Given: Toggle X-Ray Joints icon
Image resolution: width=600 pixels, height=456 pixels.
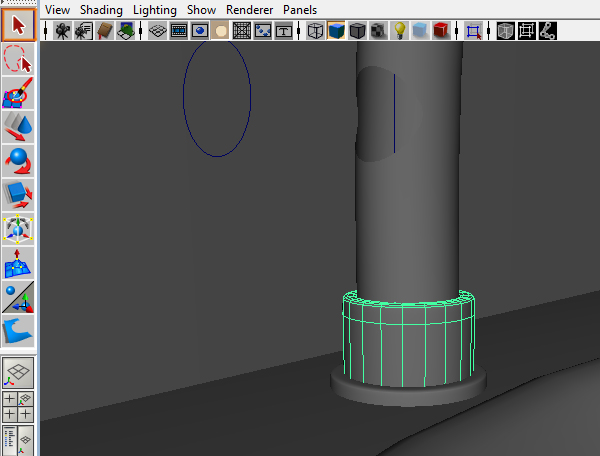Looking at the screenshot, I should point(547,31).
